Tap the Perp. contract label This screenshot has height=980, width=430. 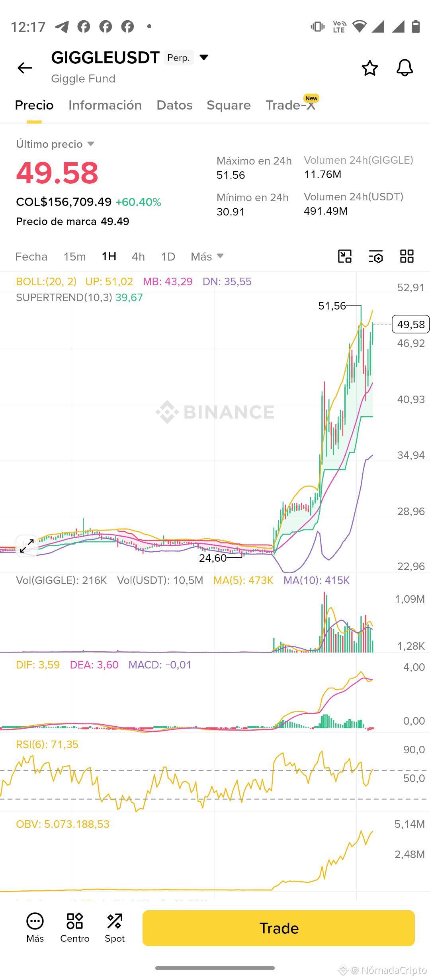(179, 58)
